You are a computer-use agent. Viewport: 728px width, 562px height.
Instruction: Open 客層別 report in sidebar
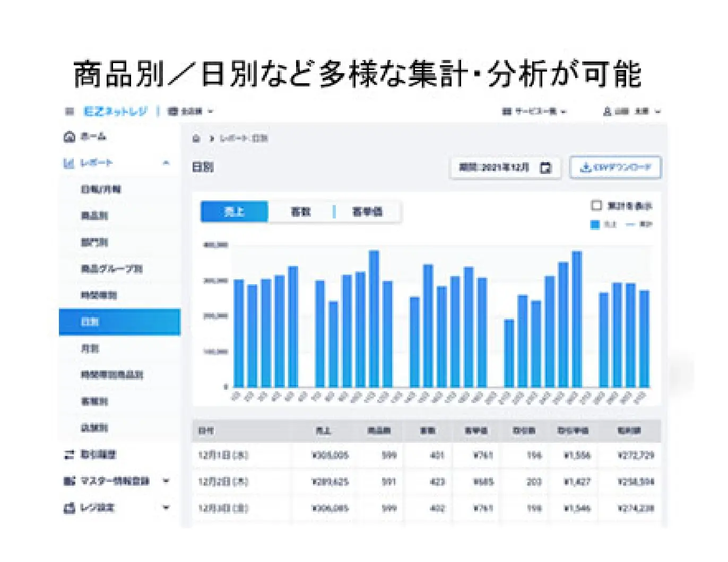coord(119,401)
